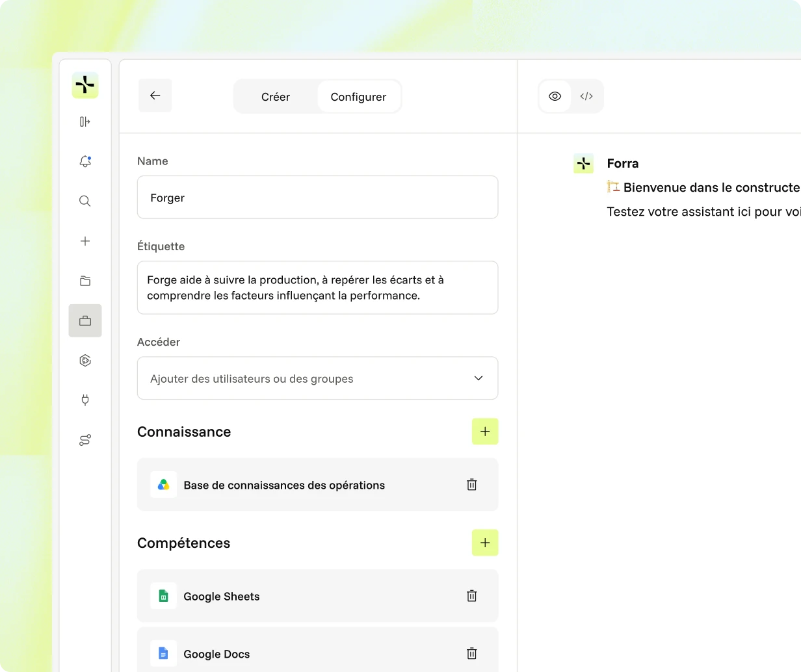Select the briefcase icon in sidebar
The height and width of the screenshot is (672, 801).
click(85, 320)
